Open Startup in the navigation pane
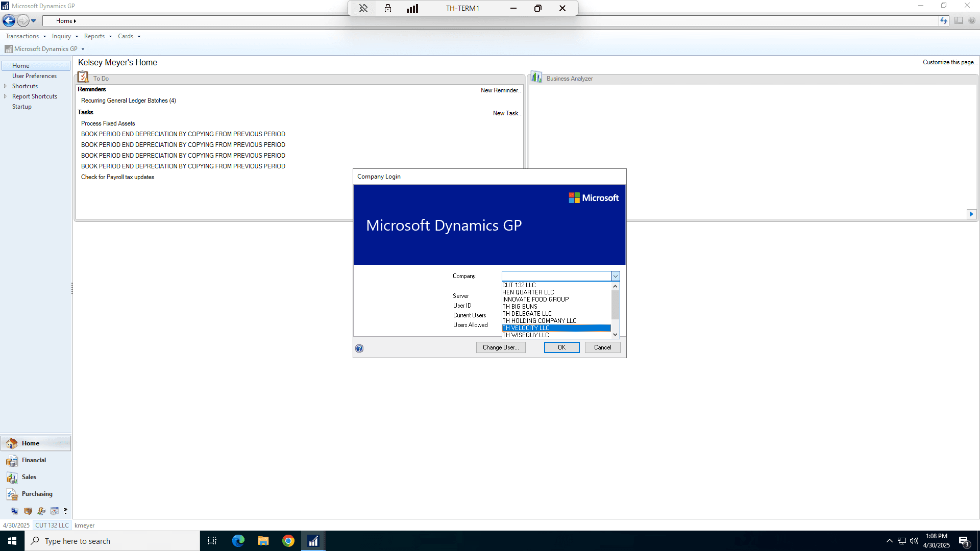 click(x=22, y=107)
